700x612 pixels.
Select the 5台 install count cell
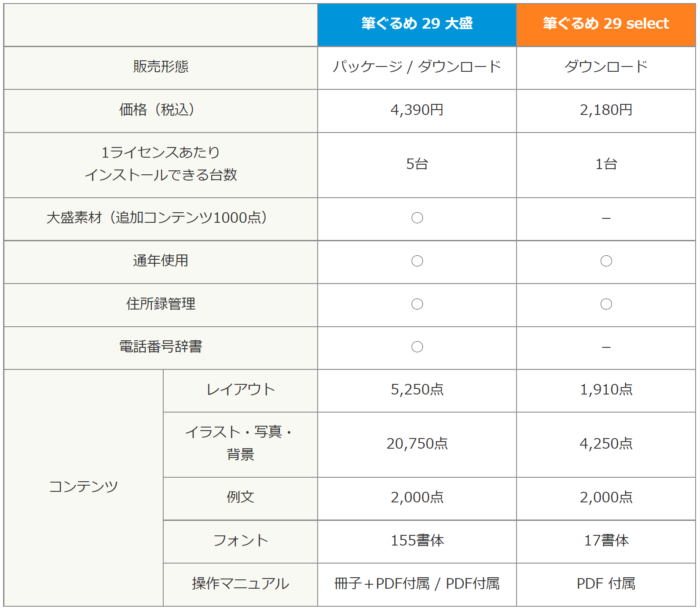pos(417,164)
